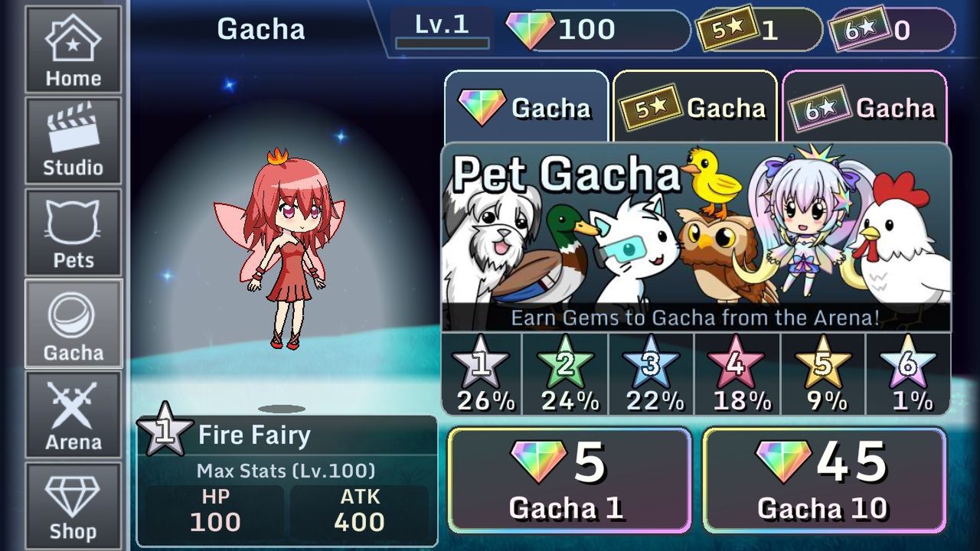This screenshot has height=551, width=980.
Task: Tap the 6-star 1% rate star
Action: coord(909,373)
